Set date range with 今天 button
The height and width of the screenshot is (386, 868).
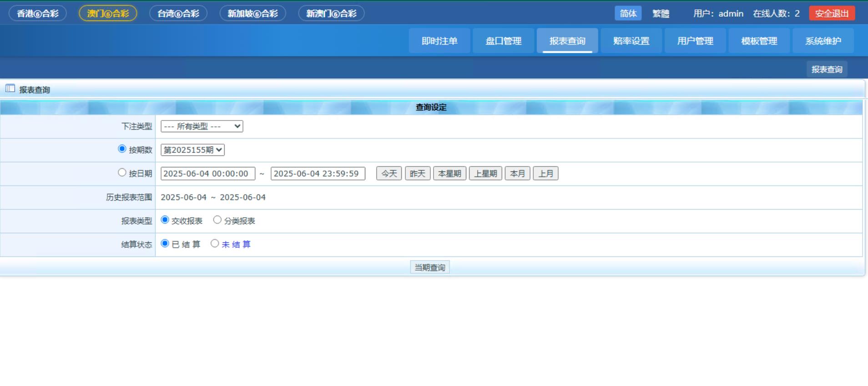389,174
